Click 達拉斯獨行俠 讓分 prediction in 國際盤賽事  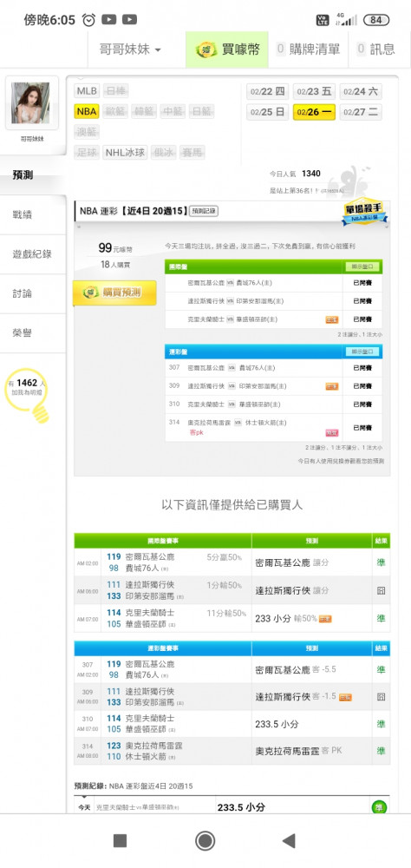click(x=291, y=590)
